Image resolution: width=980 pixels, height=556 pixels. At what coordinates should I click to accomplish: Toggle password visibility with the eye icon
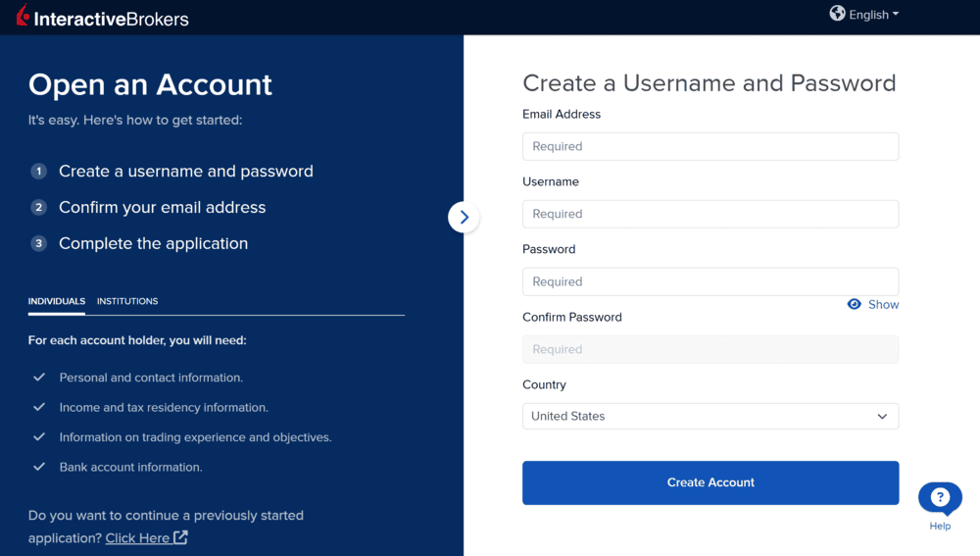coord(855,305)
